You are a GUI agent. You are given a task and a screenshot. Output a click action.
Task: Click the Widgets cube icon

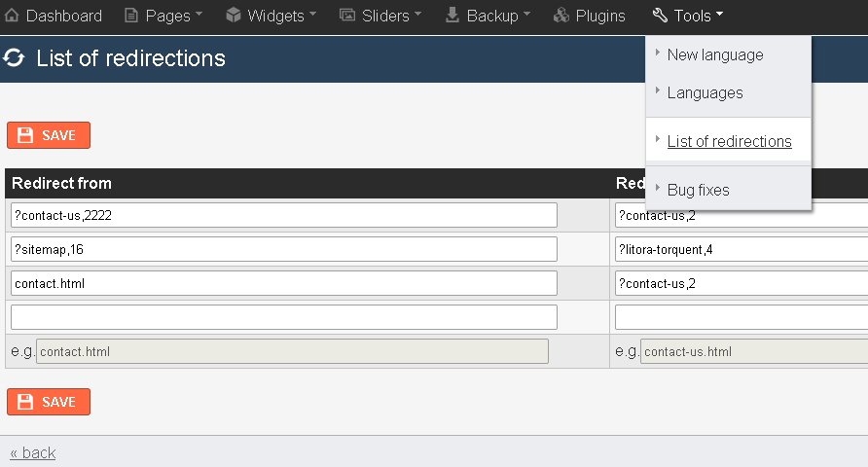234,15
